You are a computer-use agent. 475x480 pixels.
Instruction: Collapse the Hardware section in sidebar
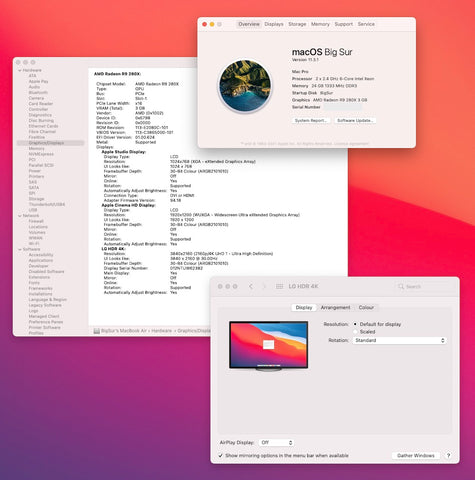pyautogui.click(x=20, y=70)
